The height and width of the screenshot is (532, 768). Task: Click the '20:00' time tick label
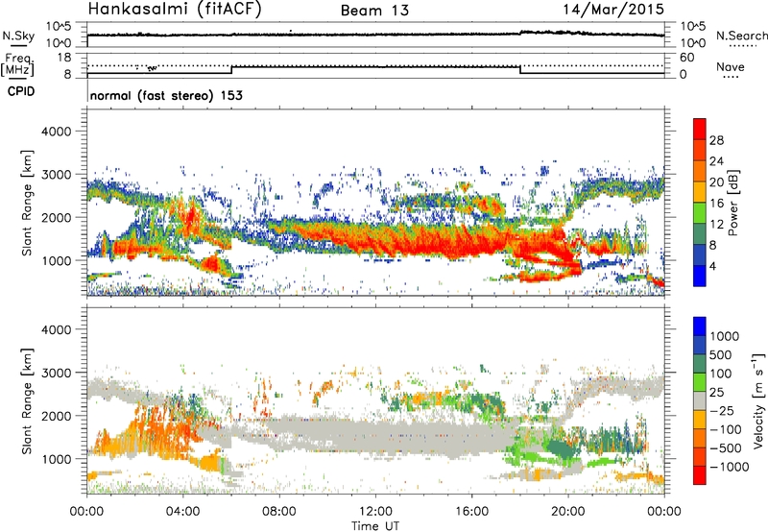[567, 512]
